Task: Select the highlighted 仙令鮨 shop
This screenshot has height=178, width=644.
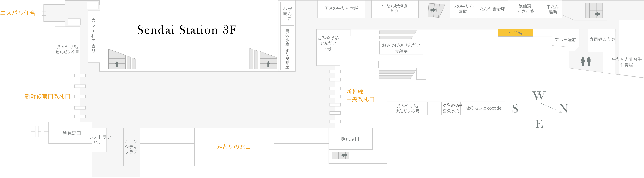Action: click(x=515, y=33)
